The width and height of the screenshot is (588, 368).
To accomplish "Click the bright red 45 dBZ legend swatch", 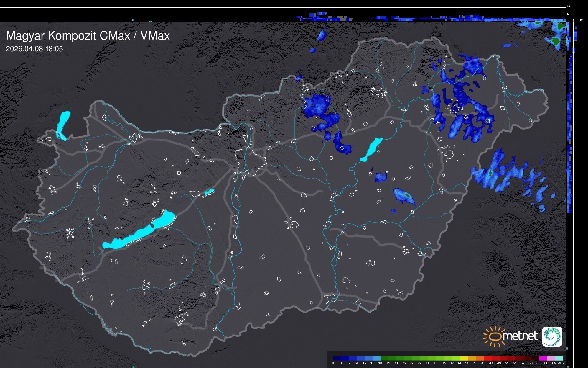I will coord(487,358).
